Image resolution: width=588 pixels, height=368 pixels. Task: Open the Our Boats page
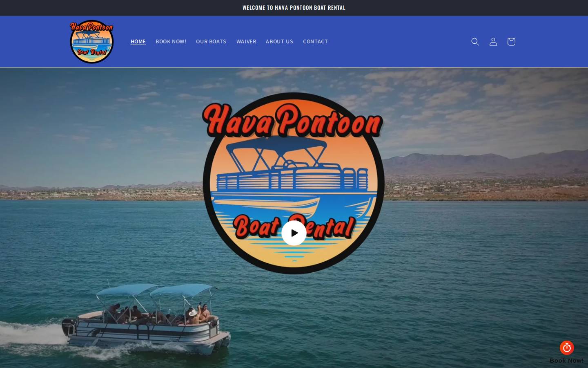(x=211, y=42)
